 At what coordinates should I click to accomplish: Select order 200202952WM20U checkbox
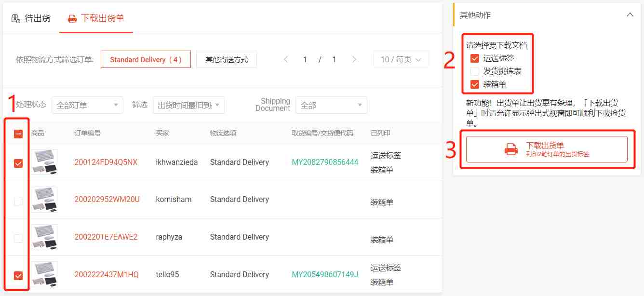point(18,201)
